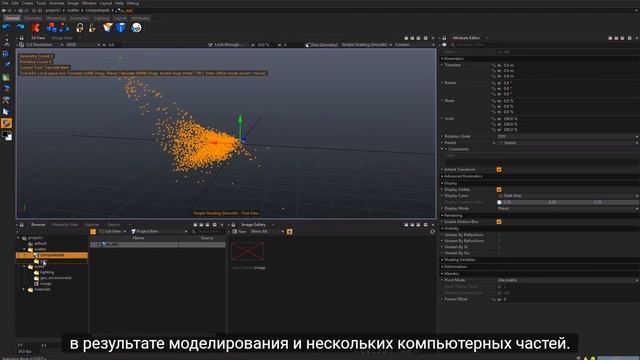The width and height of the screenshot is (640, 360).
Task: Toggle the Unseen By Refractions checkbox
Action: (499, 241)
